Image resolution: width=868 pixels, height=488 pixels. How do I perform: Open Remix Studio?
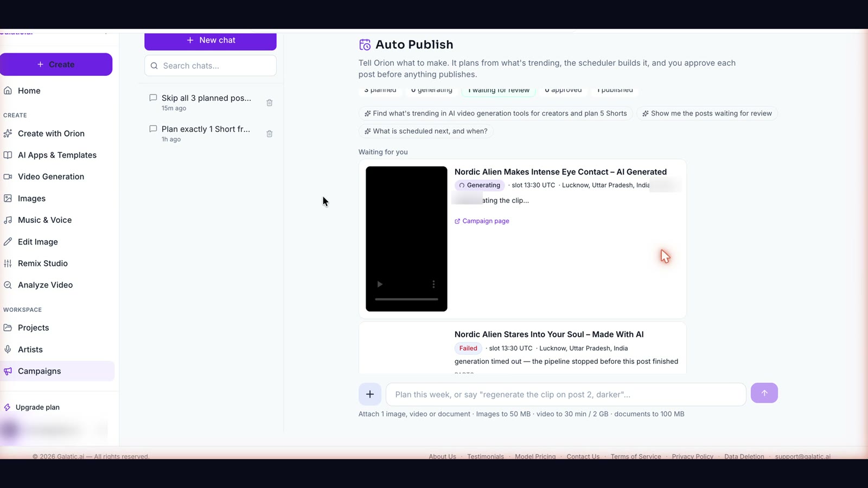[42, 264]
